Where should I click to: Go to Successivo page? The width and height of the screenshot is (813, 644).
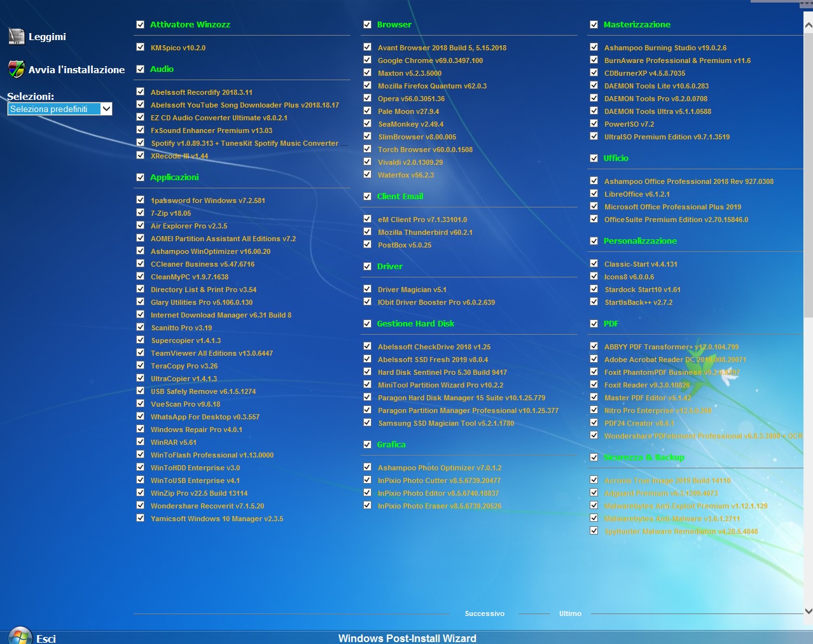click(x=485, y=613)
